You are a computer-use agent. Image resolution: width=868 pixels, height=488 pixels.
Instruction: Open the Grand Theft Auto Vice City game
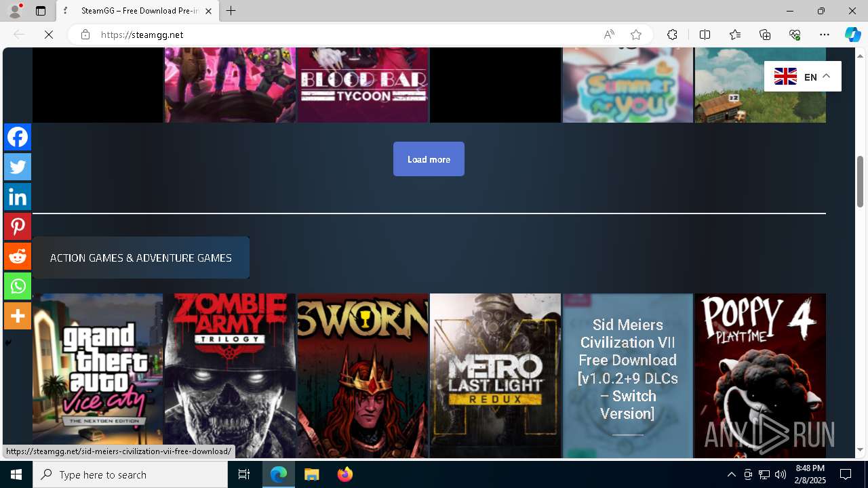98,375
